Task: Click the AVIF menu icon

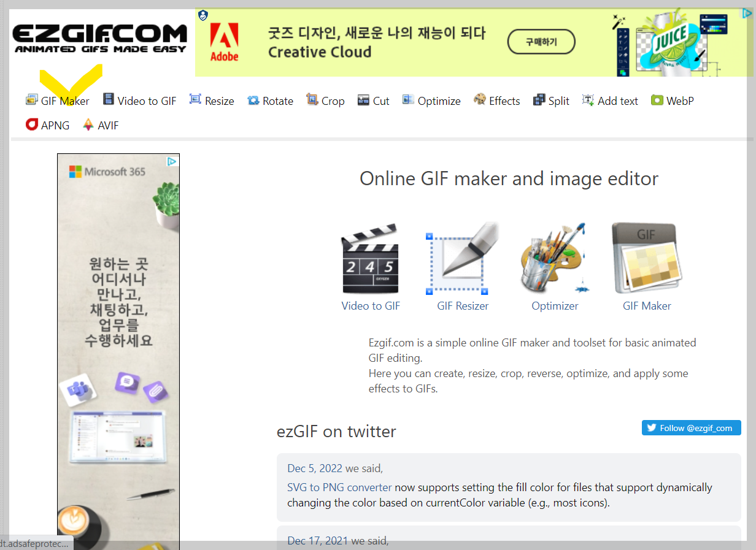Action: [x=88, y=124]
